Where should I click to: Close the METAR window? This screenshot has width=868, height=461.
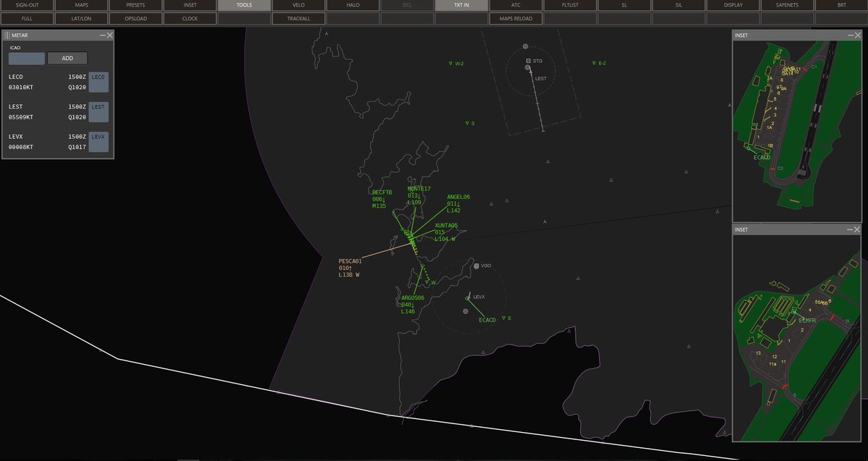point(109,35)
